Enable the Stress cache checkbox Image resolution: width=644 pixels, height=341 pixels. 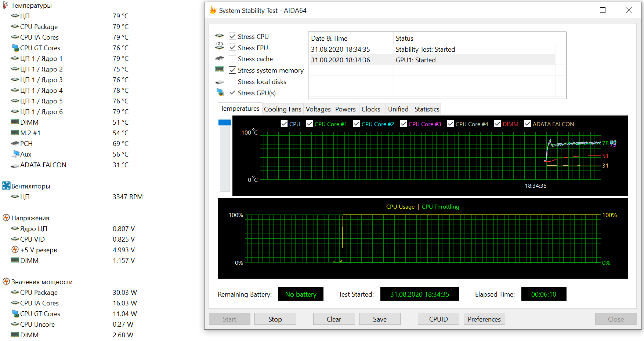pos(232,59)
